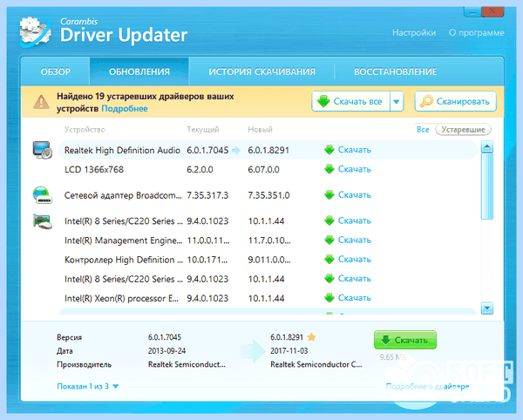The width and height of the screenshot is (523, 420).
Task: Select the Сетевой адаптер Broadcom row
Action: click(268, 195)
